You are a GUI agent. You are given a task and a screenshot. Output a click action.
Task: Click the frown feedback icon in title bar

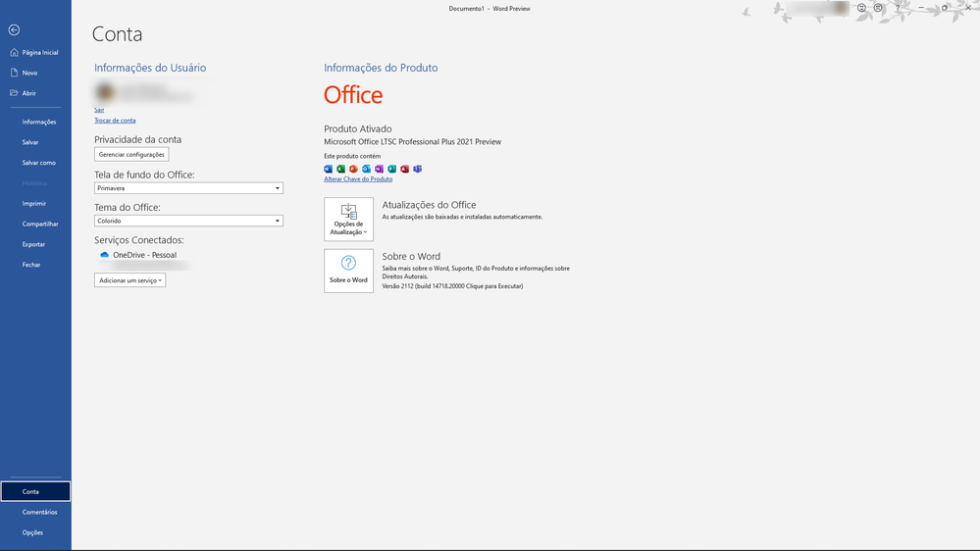(878, 8)
